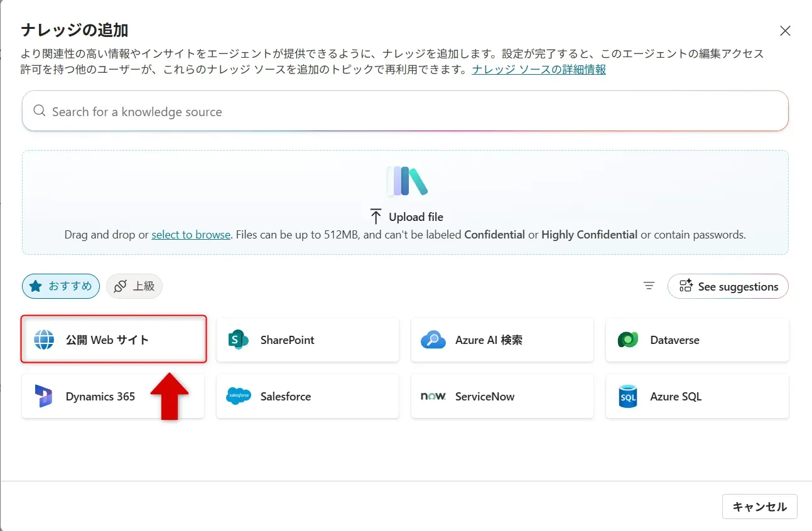This screenshot has height=531, width=812.
Task: Open the ナレッジ ソースの詳細情報 link
Action: point(539,70)
